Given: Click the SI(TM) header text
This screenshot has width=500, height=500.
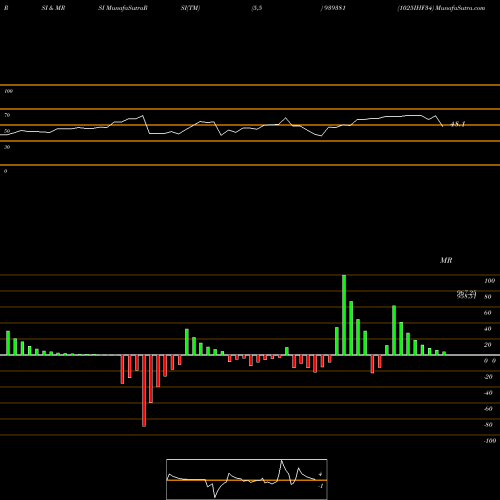Looking at the screenshot, I should (190, 8).
